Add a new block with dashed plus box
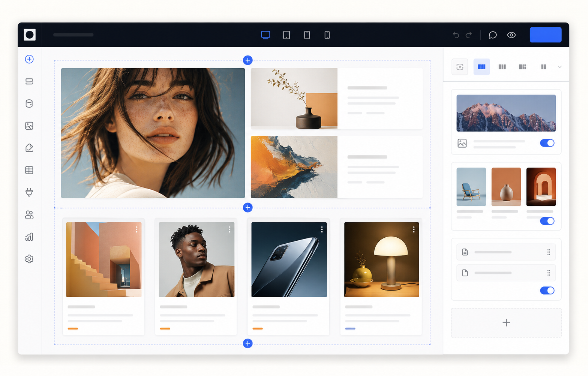588x376 pixels. (506, 323)
